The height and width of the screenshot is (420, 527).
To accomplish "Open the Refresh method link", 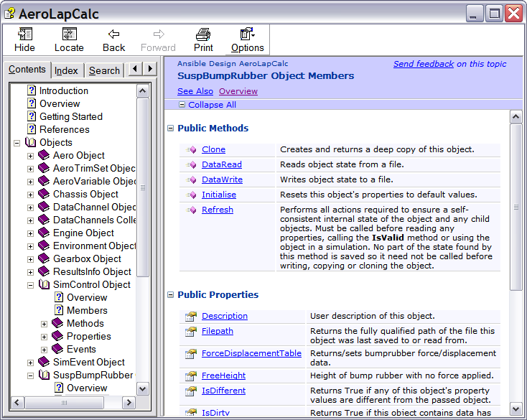I will click(218, 210).
